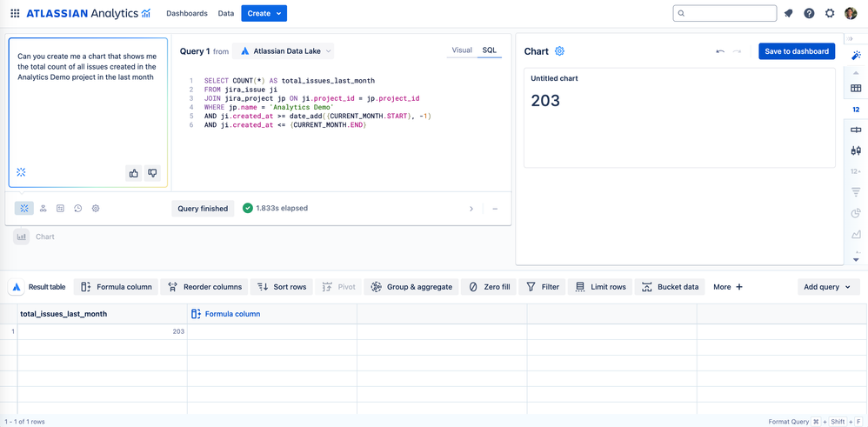868x427 pixels.
Task: Collapse the chart type sidebar with double chevron
Action: pos(851,38)
